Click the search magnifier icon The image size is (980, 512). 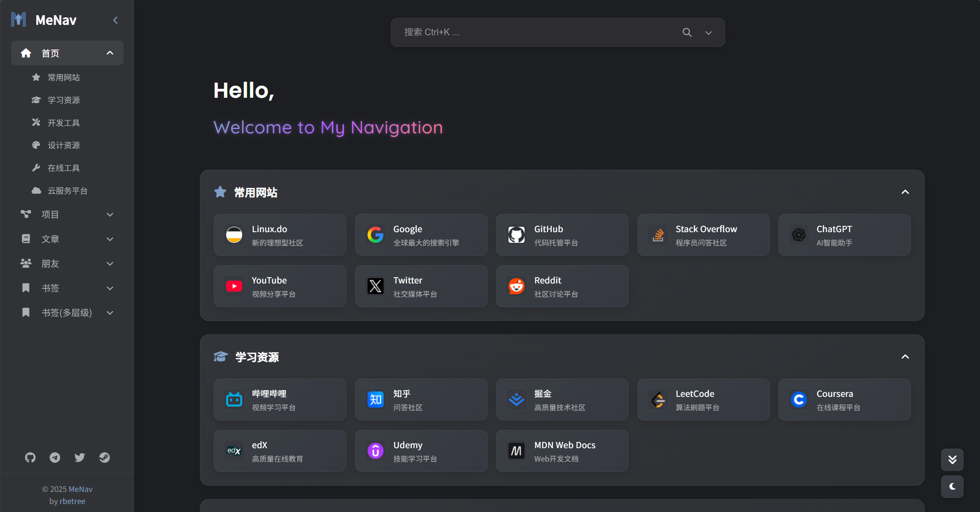coord(687,32)
